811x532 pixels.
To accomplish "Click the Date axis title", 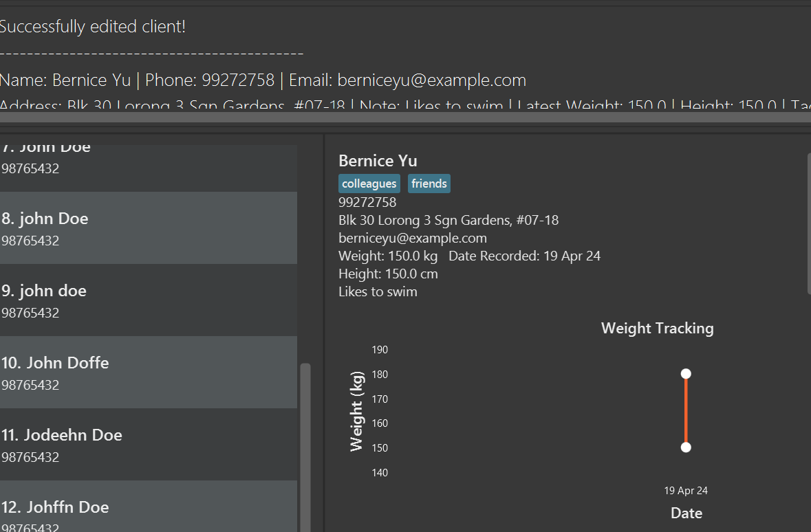I will pos(686,513).
